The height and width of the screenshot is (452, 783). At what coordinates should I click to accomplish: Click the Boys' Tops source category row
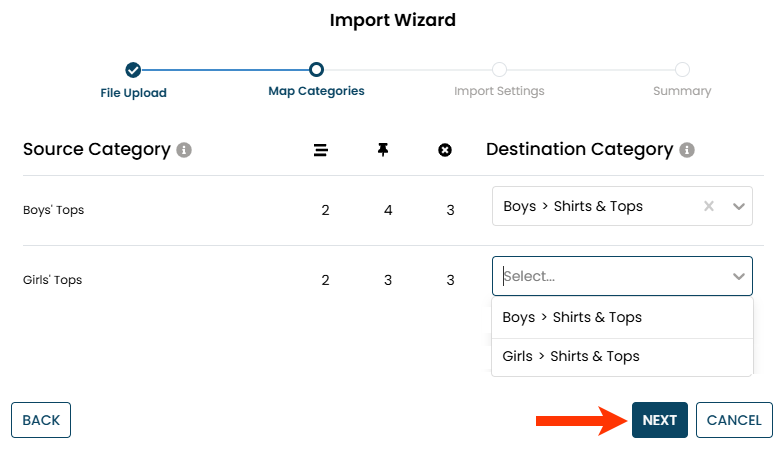point(53,210)
